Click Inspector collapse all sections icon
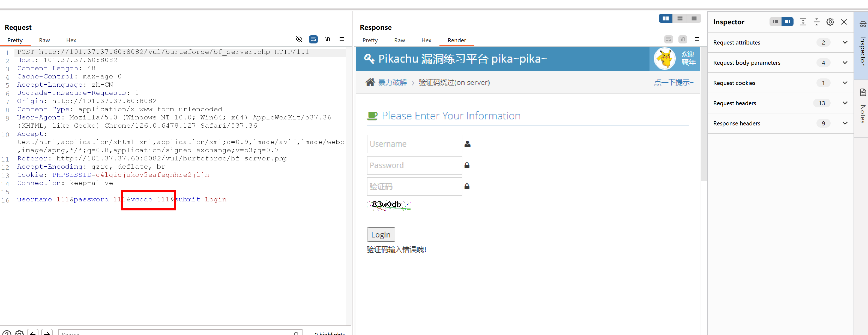868x335 pixels. [x=816, y=22]
